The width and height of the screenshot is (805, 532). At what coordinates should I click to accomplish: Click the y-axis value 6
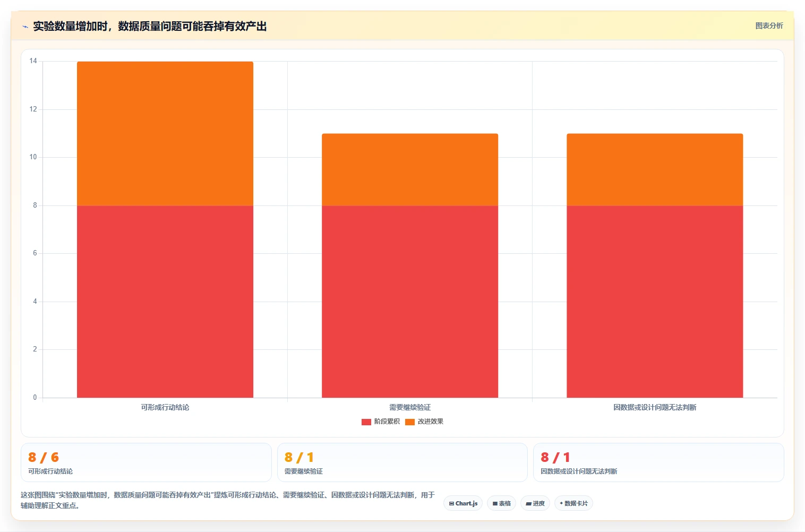tap(35, 253)
